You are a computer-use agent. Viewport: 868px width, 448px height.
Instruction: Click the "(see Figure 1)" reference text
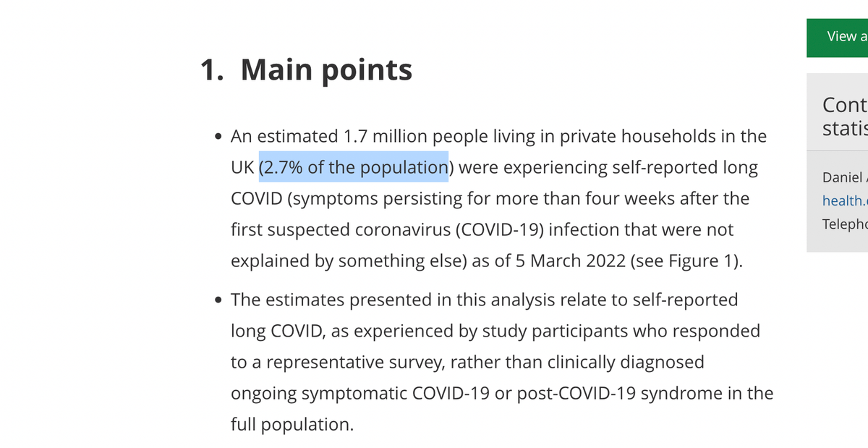[x=686, y=261]
